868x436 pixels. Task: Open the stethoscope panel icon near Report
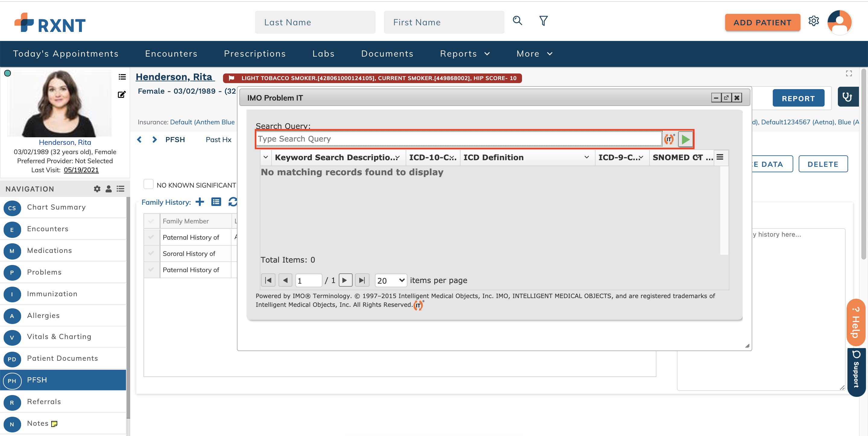click(x=848, y=97)
